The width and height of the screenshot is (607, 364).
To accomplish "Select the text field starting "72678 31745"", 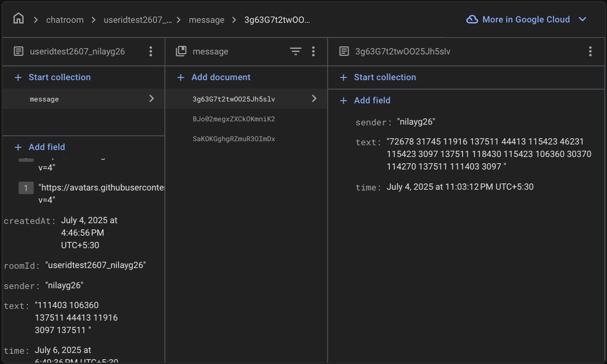I will 473,154.
